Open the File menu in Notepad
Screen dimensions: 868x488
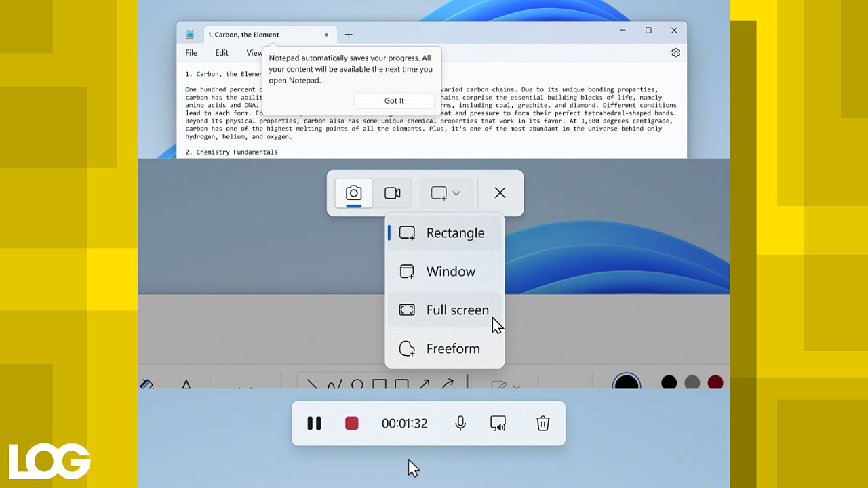pos(191,53)
